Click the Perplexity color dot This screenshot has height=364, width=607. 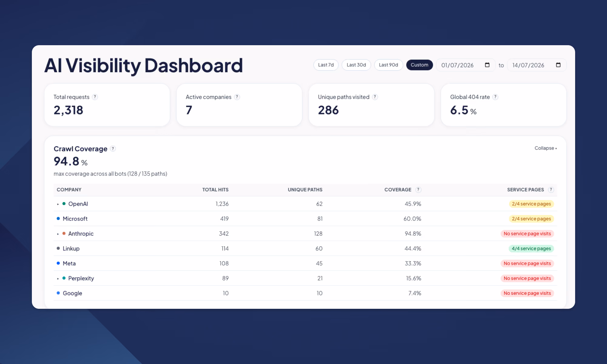(x=64, y=278)
